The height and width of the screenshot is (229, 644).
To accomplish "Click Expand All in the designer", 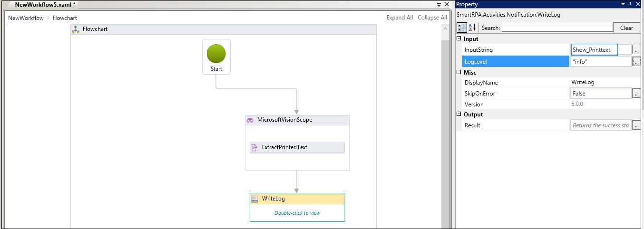I will [400, 18].
